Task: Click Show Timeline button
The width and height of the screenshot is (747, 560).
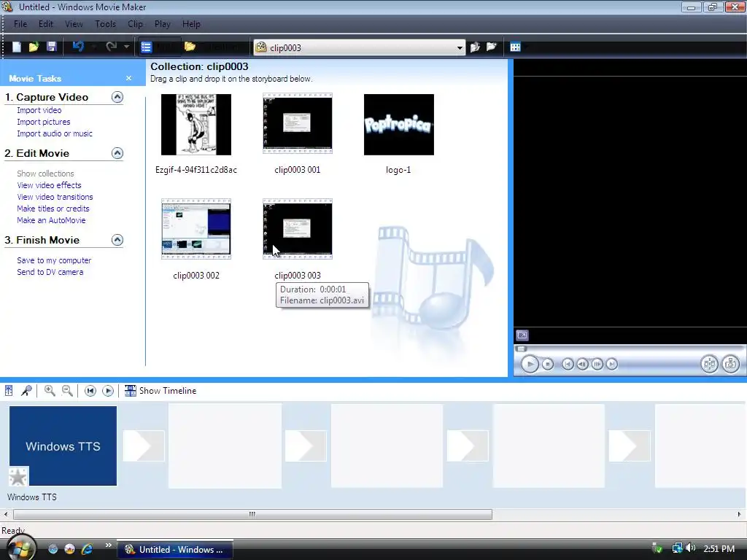Action: tap(160, 391)
